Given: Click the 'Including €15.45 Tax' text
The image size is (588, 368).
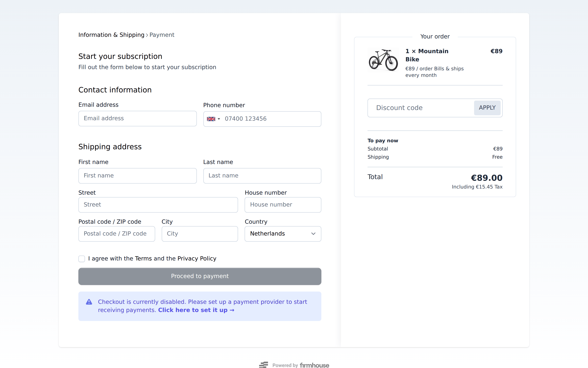Looking at the screenshot, I should (477, 187).
